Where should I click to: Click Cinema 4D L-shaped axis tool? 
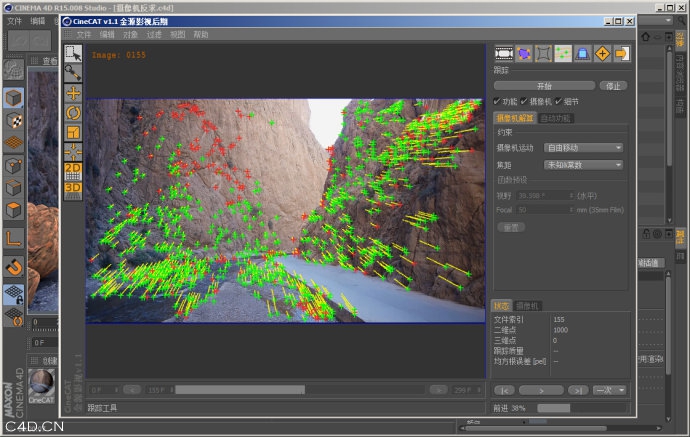point(14,239)
